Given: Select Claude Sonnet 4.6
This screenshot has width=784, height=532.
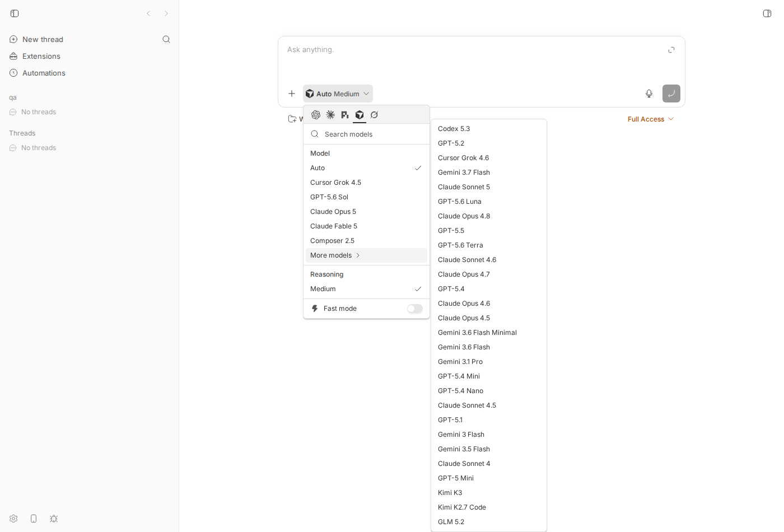Looking at the screenshot, I should (x=489, y=260).
